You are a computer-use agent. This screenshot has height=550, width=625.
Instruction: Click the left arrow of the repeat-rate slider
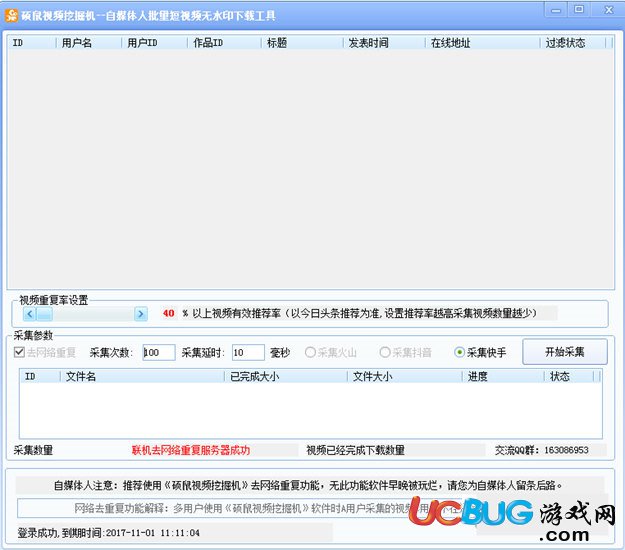(x=29, y=314)
